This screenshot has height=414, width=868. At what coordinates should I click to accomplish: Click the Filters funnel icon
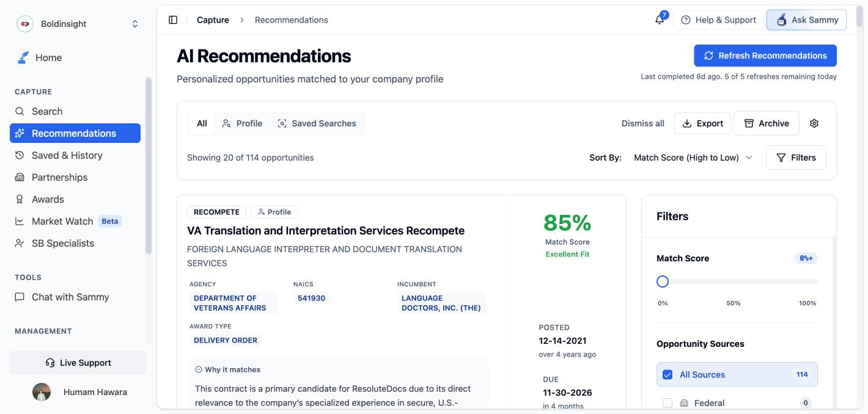(x=781, y=158)
